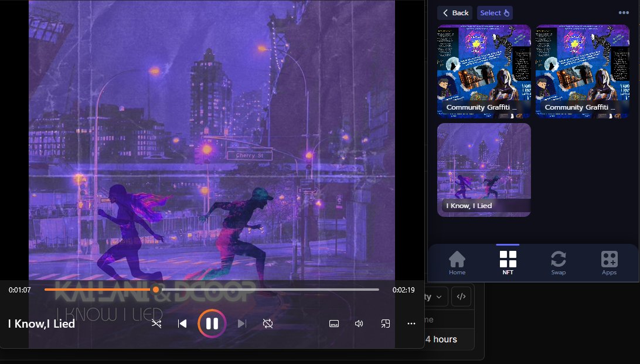Screen dimensions: 640x364
Task: Click the elapsed time 0:01:07
Action: [x=19, y=290]
